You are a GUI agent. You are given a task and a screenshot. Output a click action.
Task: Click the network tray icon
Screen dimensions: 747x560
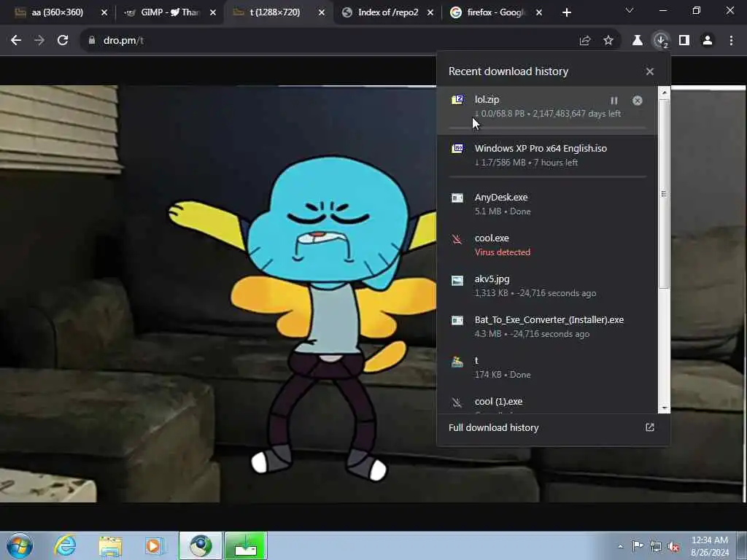point(656,546)
